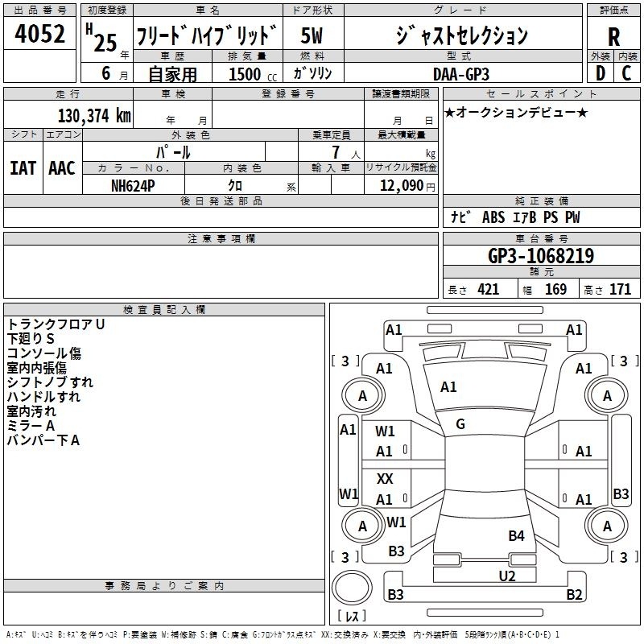Select the mileage 130,374 km field
Image resolution: width=644 pixels, height=644 pixels.
tap(94, 116)
